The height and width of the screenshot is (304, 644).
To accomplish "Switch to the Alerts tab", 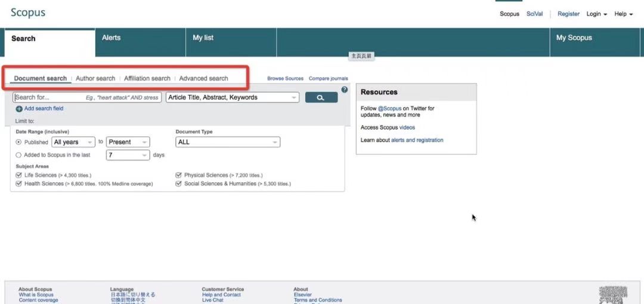I will pos(141,42).
